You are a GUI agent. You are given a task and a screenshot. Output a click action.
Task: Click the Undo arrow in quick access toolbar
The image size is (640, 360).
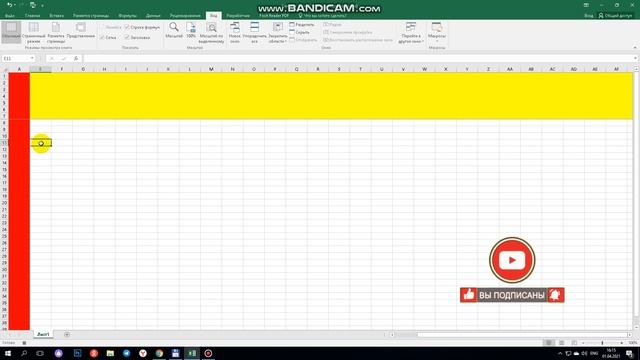pyautogui.click(x=9, y=5)
